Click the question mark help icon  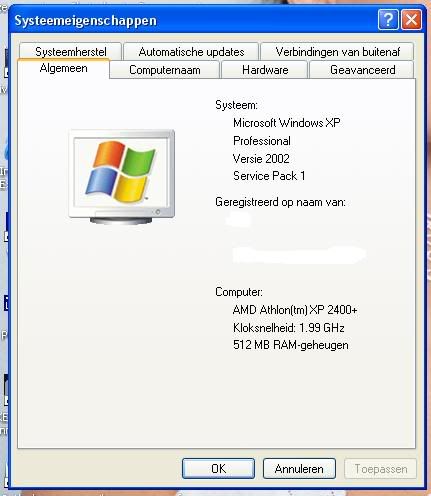click(388, 20)
